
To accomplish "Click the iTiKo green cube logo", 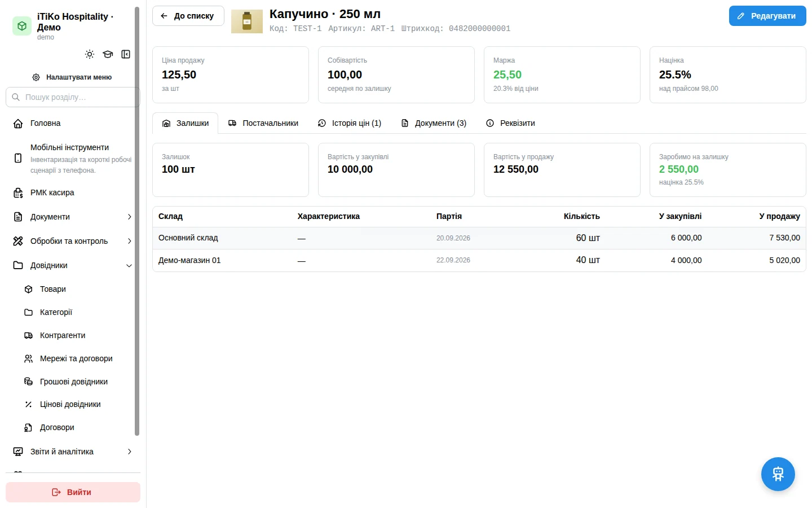I will pyautogui.click(x=22, y=26).
